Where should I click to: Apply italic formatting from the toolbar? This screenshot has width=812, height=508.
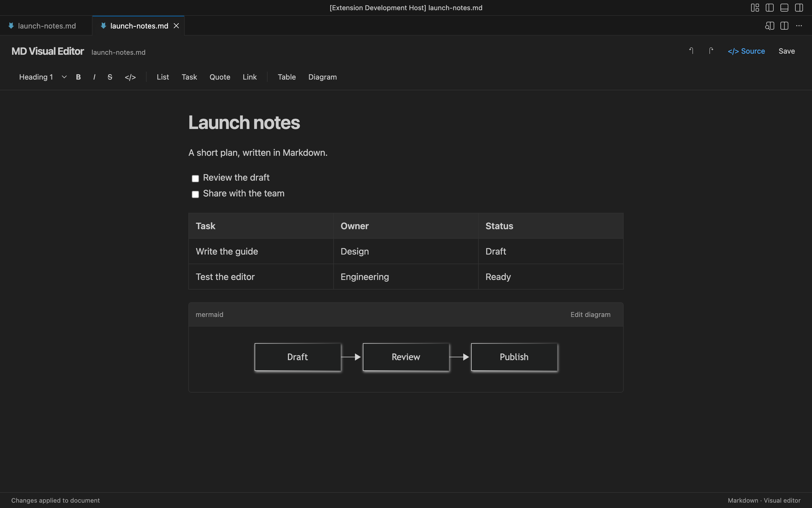[x=94, y=77]
